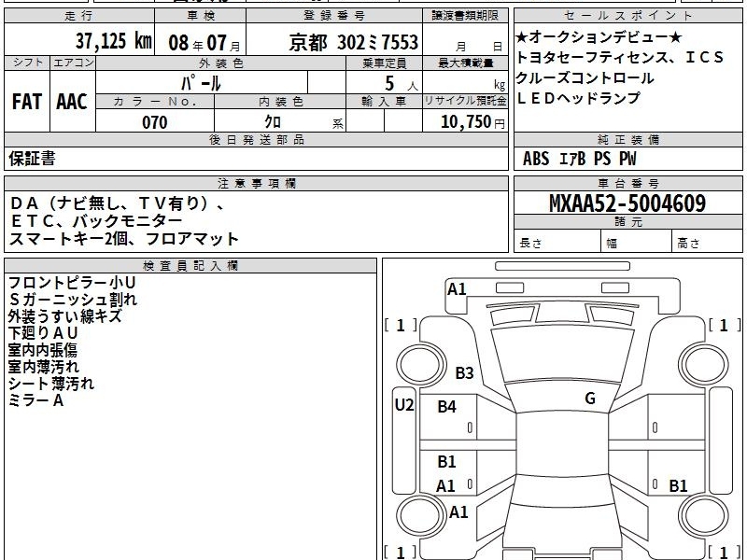Click the U2 mark on the side sill
Viewport: 747px width, 560px height.
[404, 405]
